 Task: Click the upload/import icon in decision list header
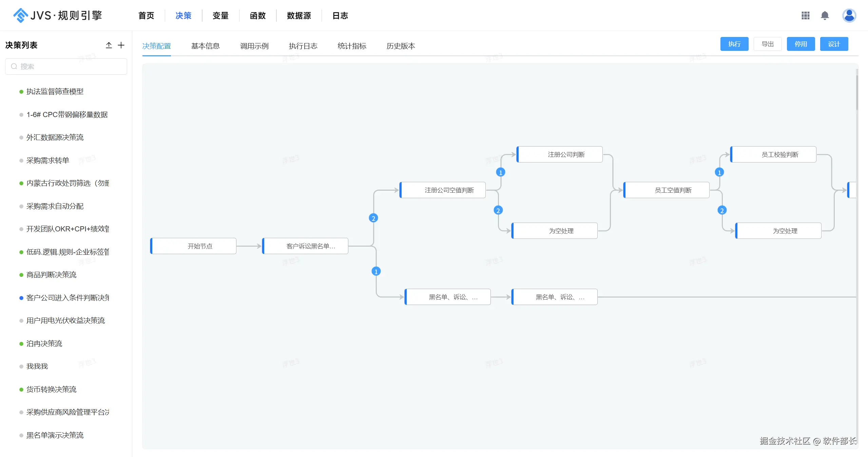pos(109,45)
